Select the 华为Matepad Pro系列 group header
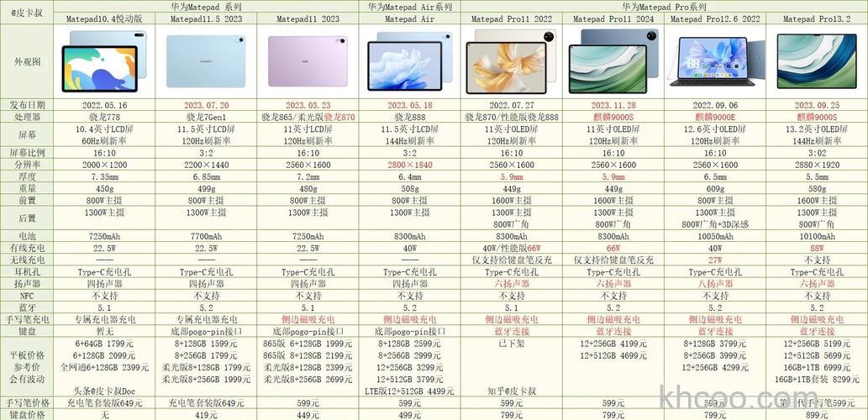Viewport: 868px width, 420px height. 664,7
